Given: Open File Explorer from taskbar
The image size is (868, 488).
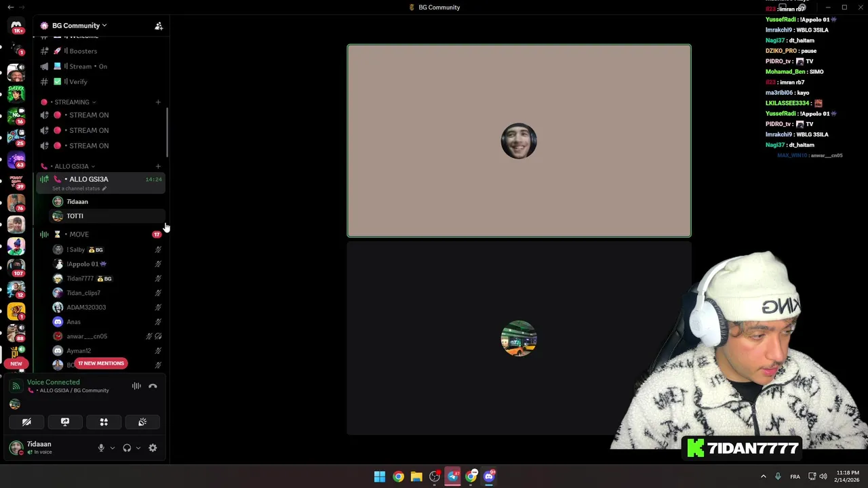Looking at the screenshot, I should click(416, 476).
